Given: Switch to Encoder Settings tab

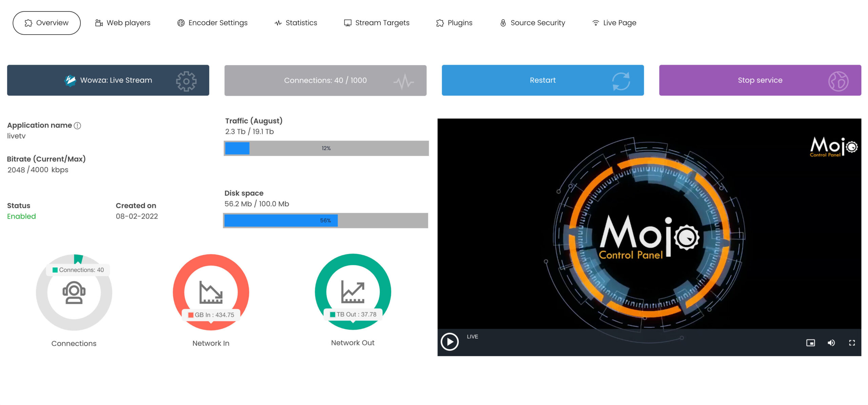Looking at the screenshot, I should click(212, 23).
